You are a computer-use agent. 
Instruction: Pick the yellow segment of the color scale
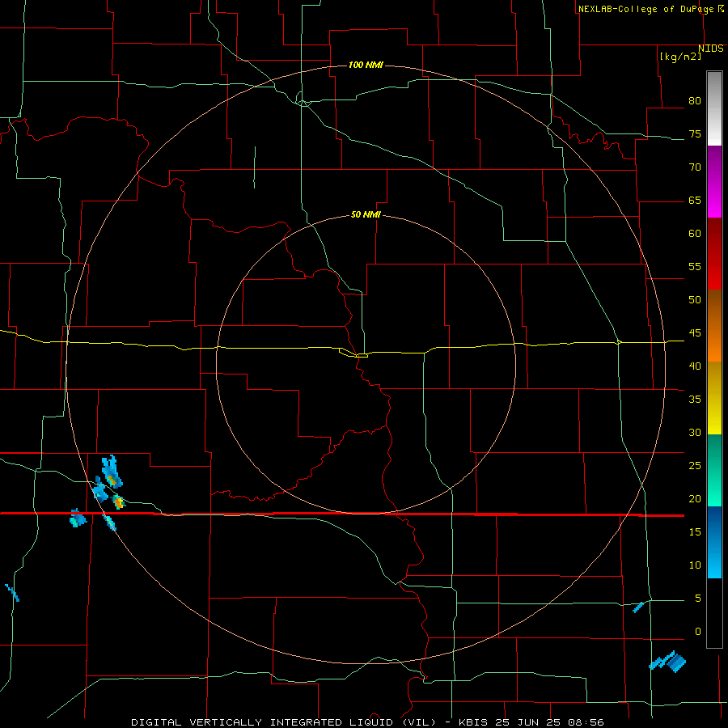click(714, 398)
